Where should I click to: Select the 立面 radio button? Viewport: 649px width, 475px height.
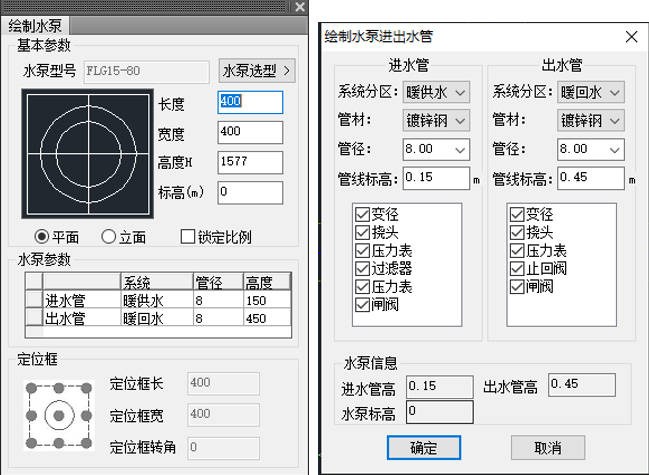point(109,237)
